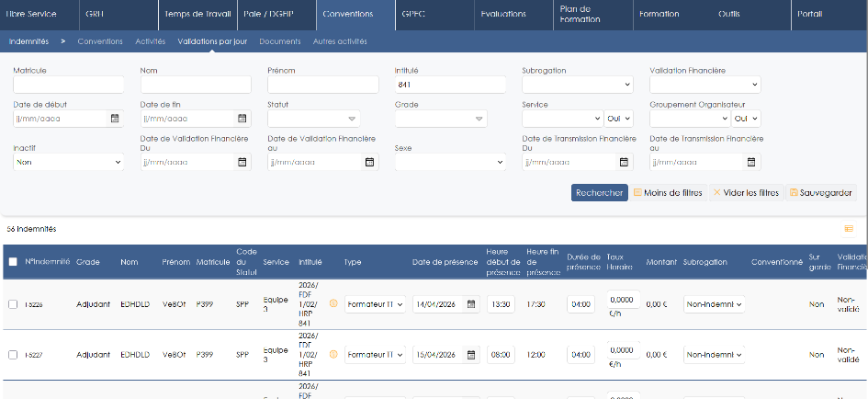868x399 pixels.
Task: Click the Sauvegarder button
Action: click(821, 193)
